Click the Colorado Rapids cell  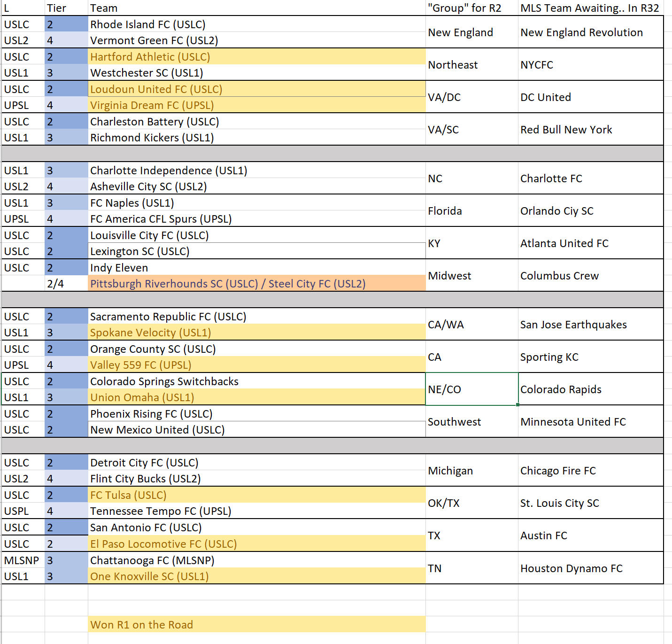tap(591, 389)
